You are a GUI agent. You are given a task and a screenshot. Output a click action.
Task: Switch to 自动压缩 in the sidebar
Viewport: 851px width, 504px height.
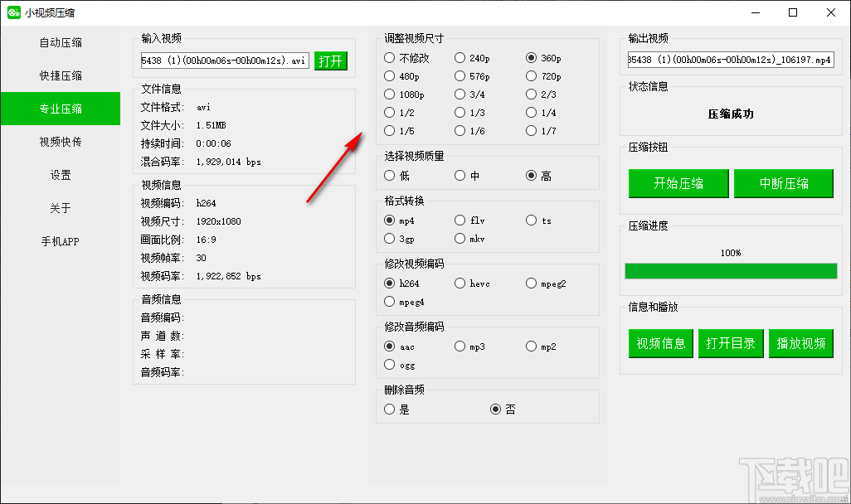tap(60, 42)
